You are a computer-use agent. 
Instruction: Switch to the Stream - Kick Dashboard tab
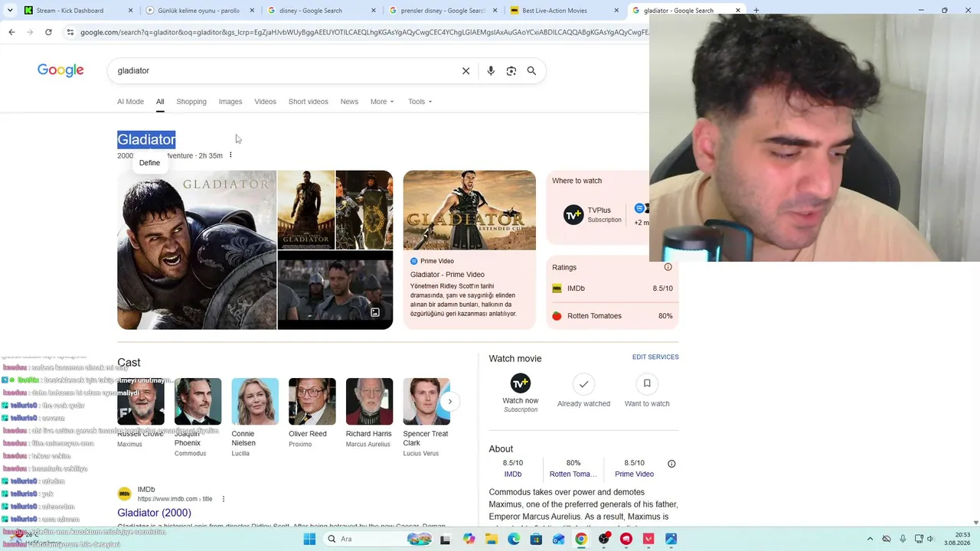click(x=78, y=11)
